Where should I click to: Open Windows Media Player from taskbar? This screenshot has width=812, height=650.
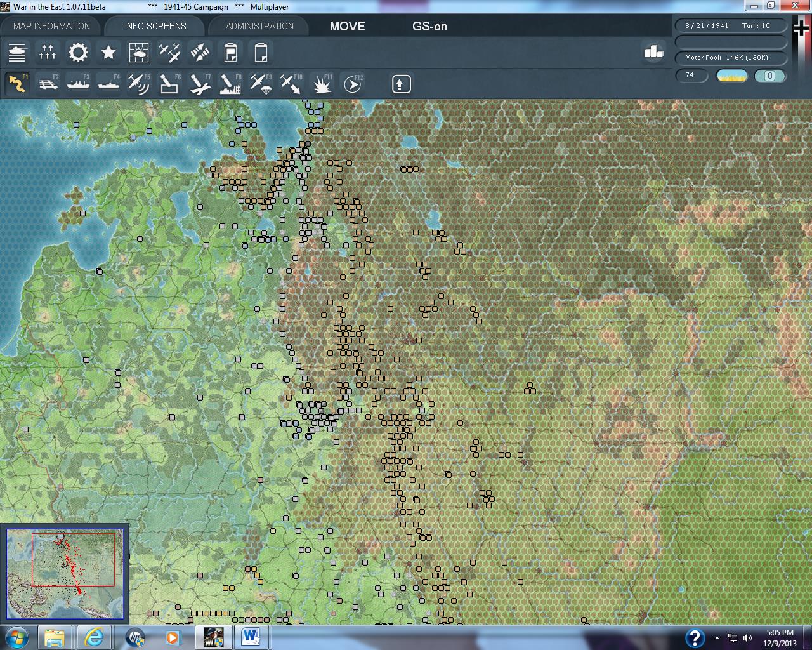coord(173,637)
